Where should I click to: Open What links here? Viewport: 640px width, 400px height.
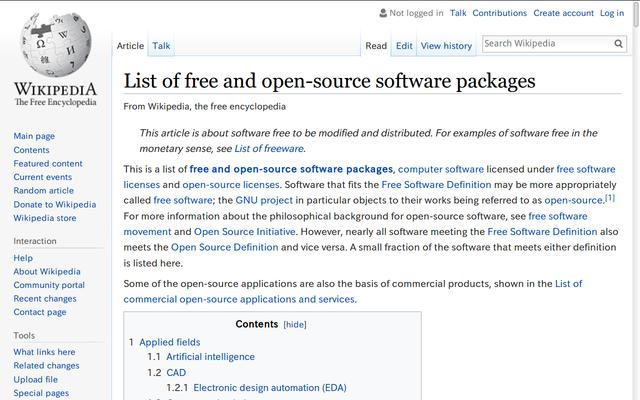coord(44,352)
